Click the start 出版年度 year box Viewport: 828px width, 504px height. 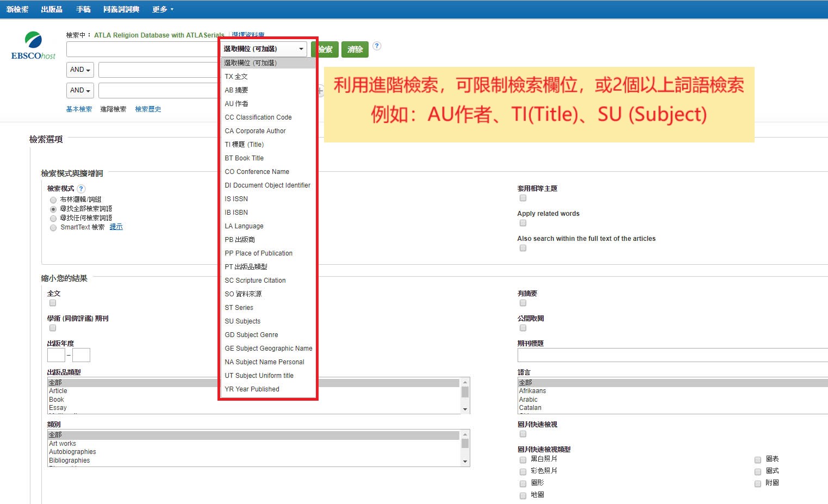click(x=56, y=355)
